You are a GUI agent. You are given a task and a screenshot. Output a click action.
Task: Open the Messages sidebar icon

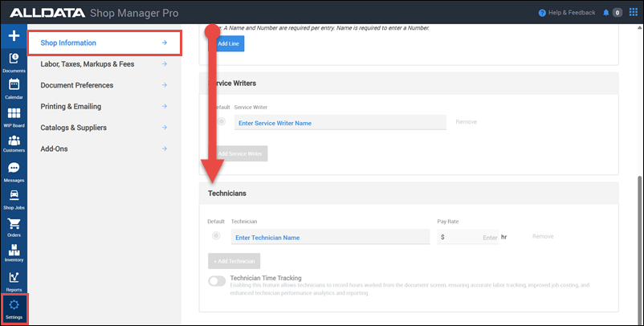(14, 171)
